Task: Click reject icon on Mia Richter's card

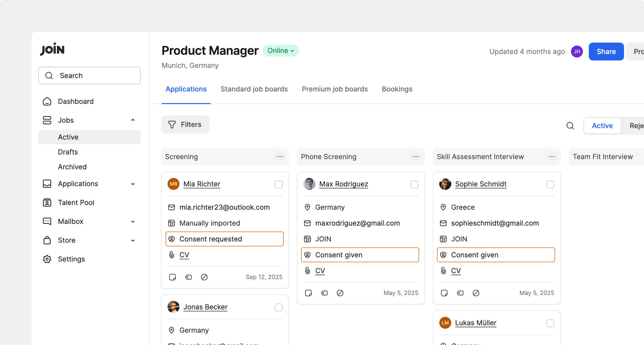Action: click(x=204, y=277)
